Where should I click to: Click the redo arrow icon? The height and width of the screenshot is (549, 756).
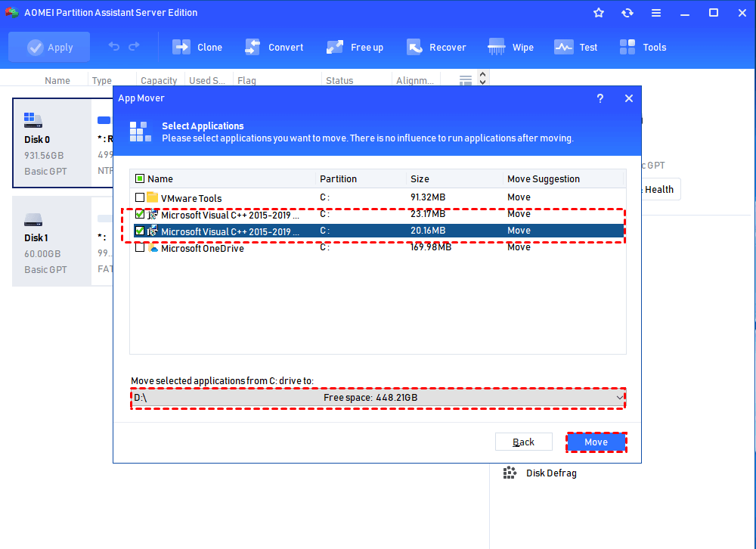pos(134,46)
